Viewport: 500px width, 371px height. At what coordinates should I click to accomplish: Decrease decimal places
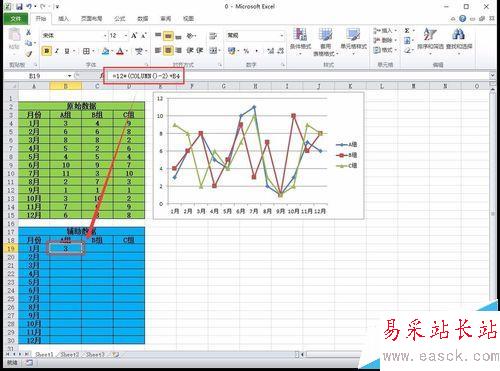[x=281, y=51]
